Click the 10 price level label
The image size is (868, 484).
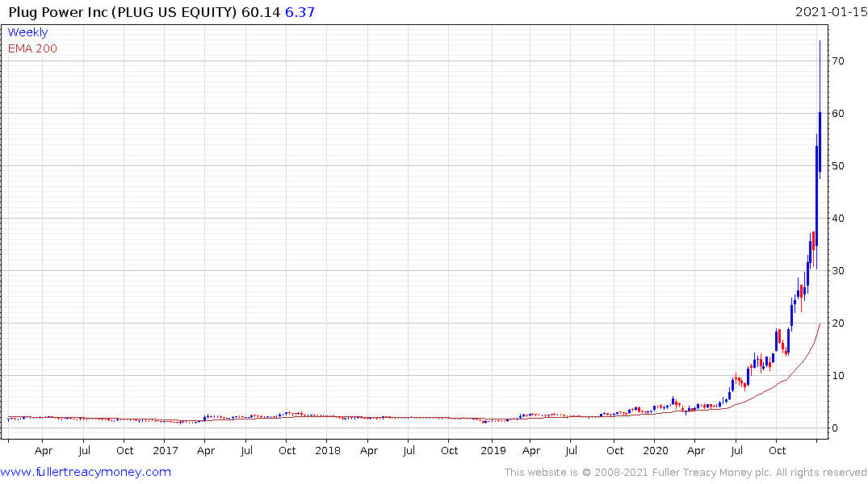[x=839, y=376]
